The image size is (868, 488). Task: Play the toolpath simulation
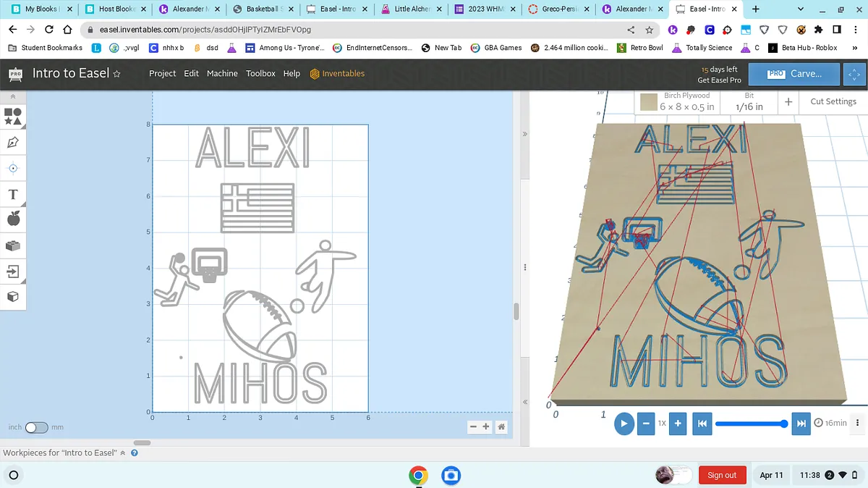coord(624,424)
